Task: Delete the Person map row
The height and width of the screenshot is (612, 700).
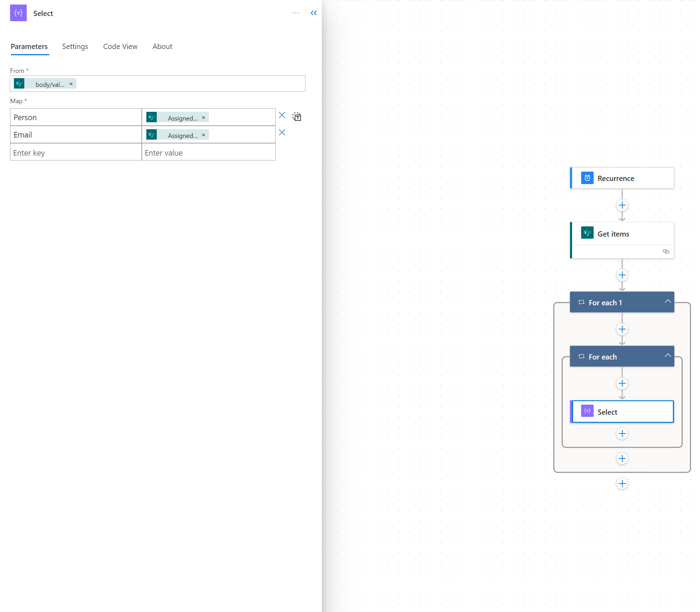Action: click(x=282, y=115)
